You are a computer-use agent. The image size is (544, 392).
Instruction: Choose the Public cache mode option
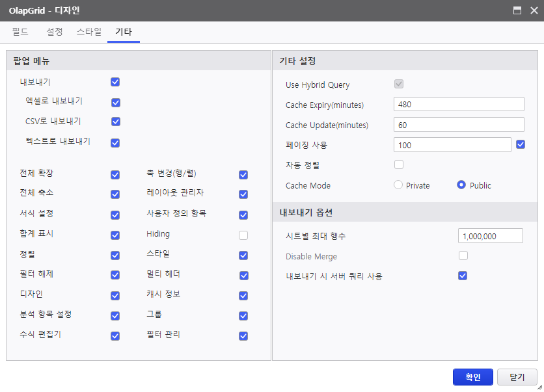pos(461,185)
